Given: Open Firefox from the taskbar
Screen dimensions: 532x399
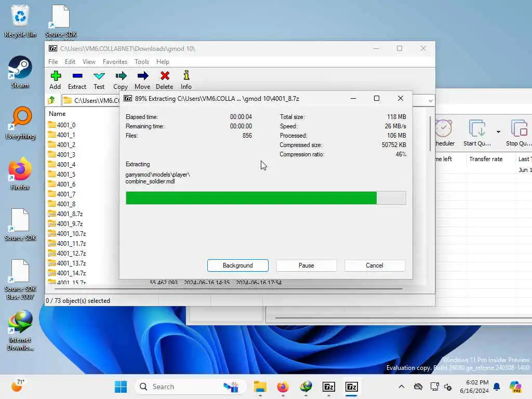Looking at the screenshot, I should pos(283,387).
